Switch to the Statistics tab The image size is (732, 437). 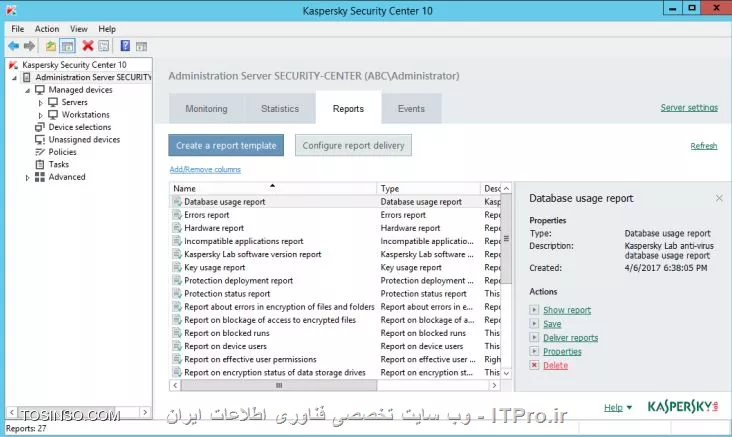[280, 108]
